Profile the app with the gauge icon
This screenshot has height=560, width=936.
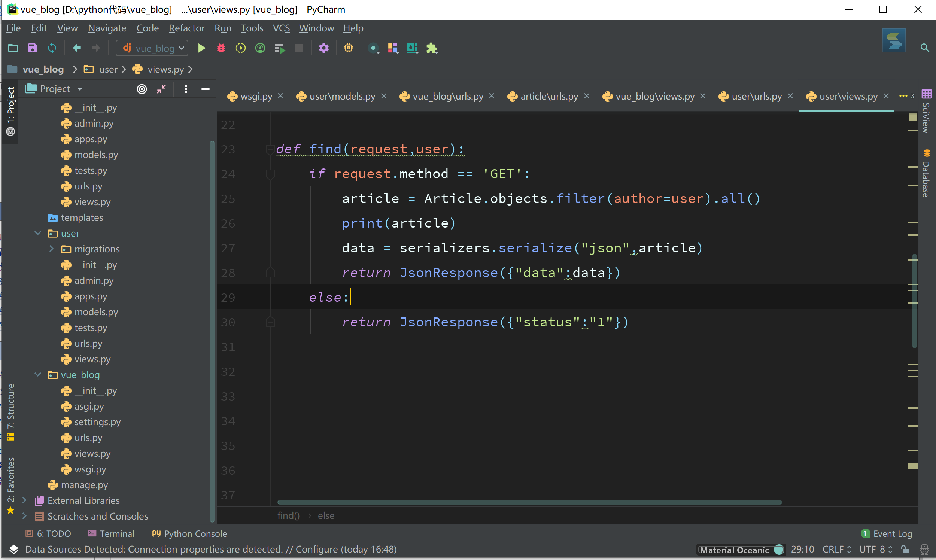click(x=260, y=48)
